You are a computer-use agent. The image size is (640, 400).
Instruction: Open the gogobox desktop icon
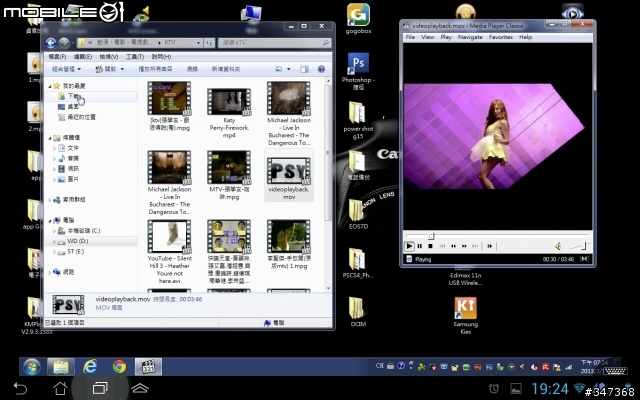356,14
